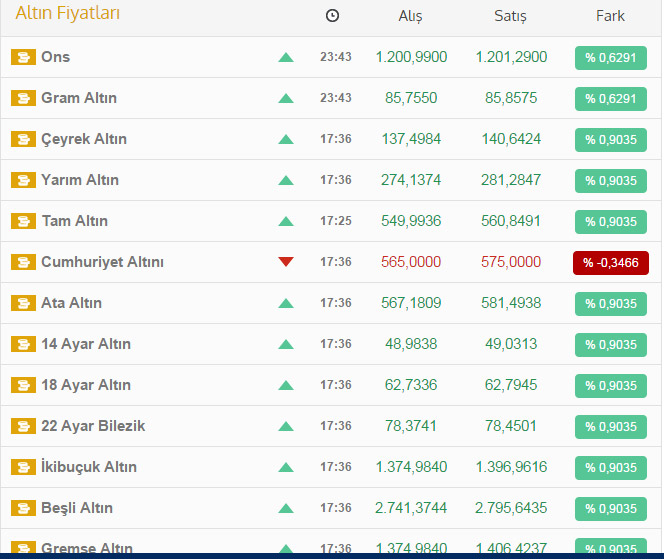
Task: Open the Ata Altın link
Action: click(71, 303)
